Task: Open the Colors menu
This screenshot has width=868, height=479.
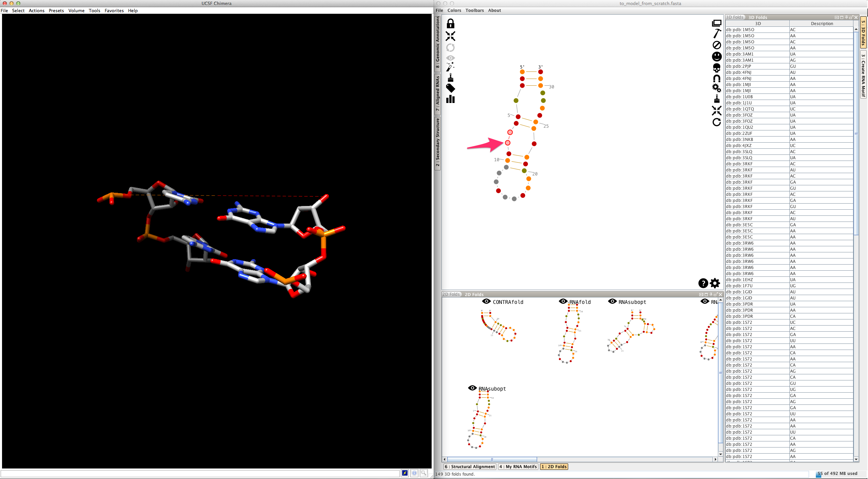Action: click(454, 11)
